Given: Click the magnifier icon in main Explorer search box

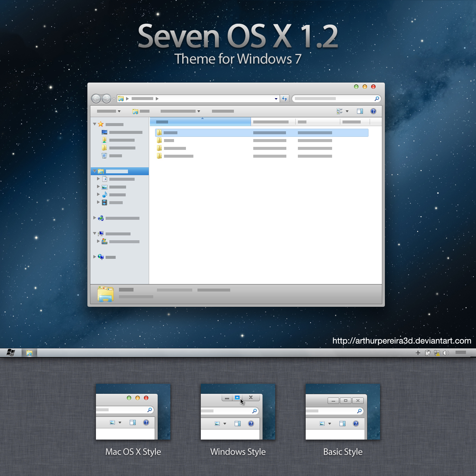Looking at the screenshot, I should 377,99.
